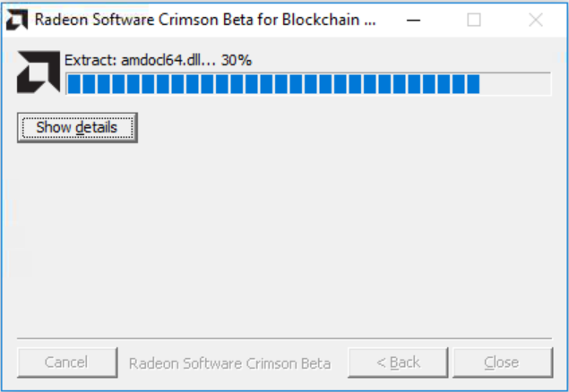Click the last blue block of the progress bar
The image size is (569, 392).
[x=473, y=84]
